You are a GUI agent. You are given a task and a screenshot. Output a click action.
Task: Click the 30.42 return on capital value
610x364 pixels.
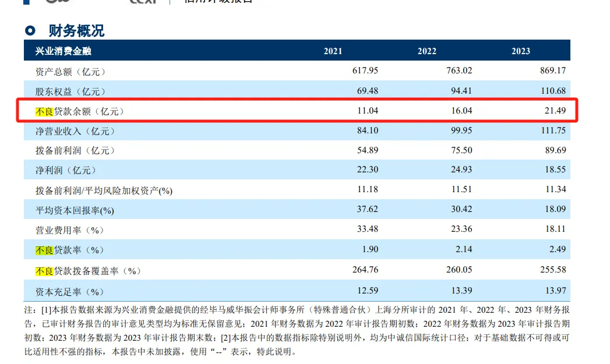coord(461,209)
